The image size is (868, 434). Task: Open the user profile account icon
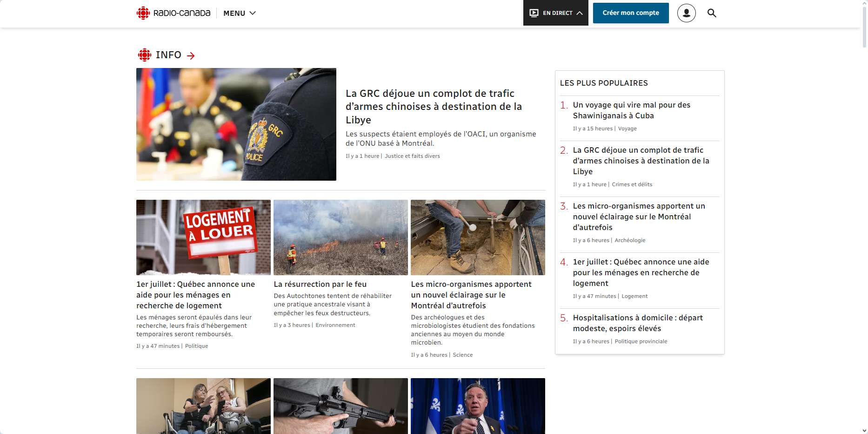click(686, 13)
